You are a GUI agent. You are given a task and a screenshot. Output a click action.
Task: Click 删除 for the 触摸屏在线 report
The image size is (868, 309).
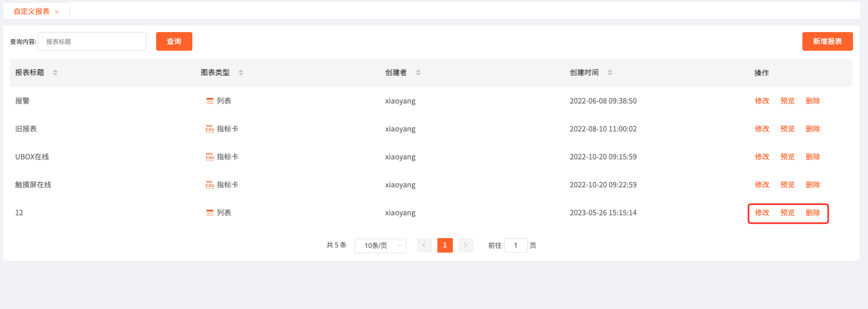click(813, 185)
